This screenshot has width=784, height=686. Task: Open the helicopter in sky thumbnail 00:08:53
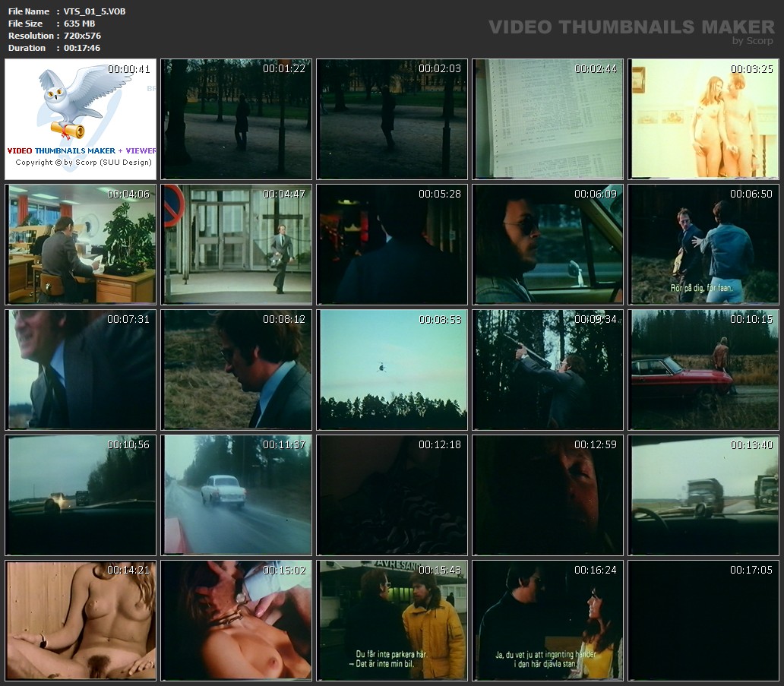pyautogui.click(x=392, y=369)
